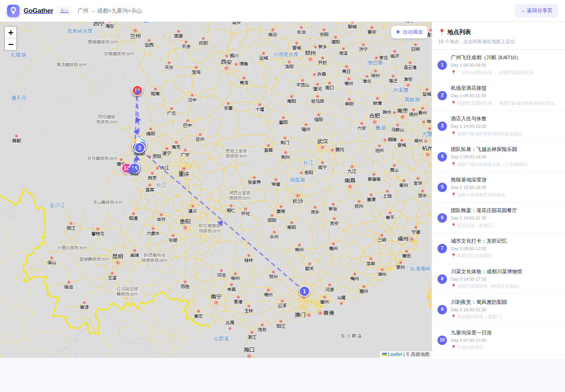Zoom in on the map

(11, 33)
